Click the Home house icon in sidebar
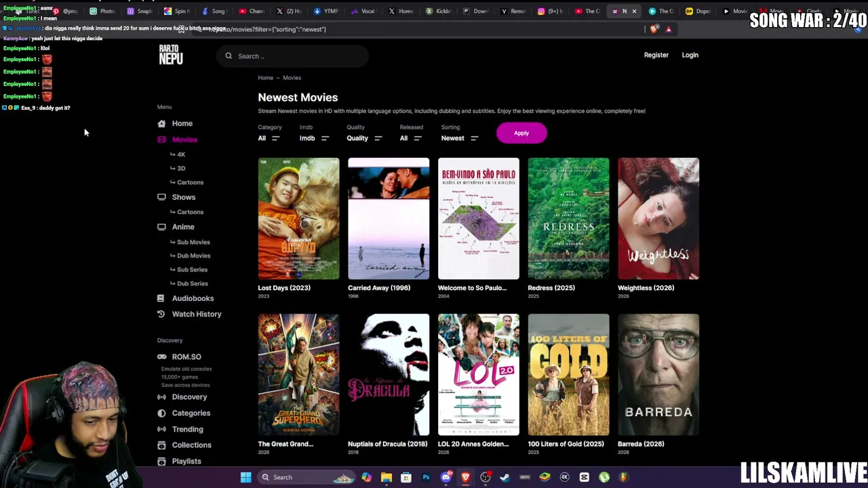Viewport: 868px width, 488px height. (161, 123)
